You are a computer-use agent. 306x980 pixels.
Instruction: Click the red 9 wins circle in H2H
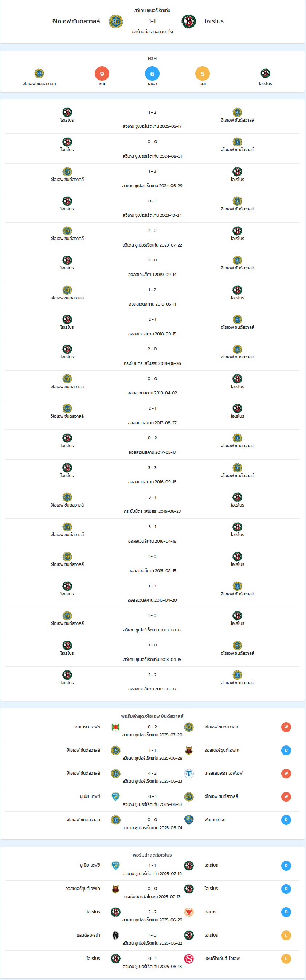[x=102, y=74]
